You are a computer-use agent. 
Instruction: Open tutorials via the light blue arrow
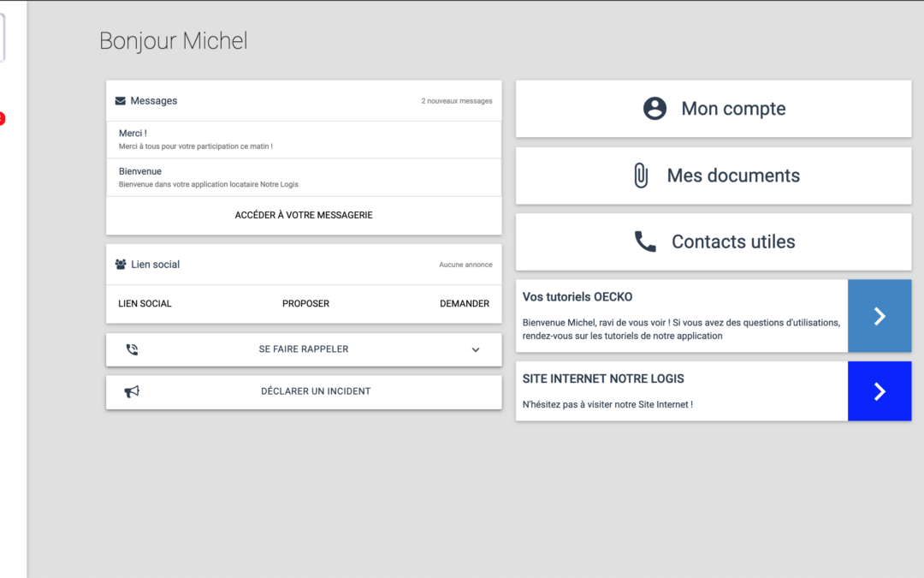click(x=880, y=316)
